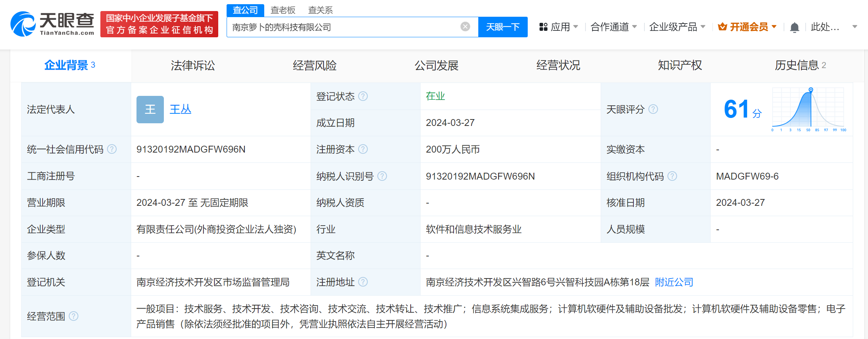Click the 61 分 score value
The width and height of the screenshot is (868, 339).
pyautogui.click(x=743, y=109)
